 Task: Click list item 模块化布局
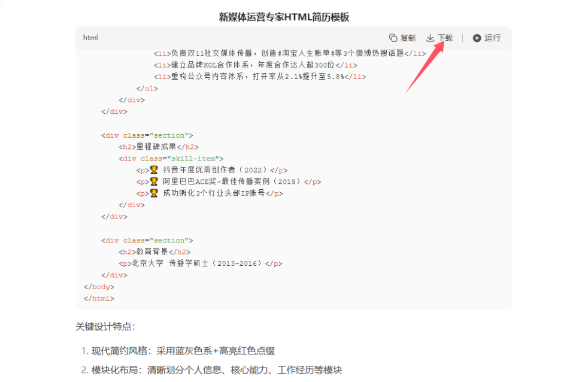(216, 370)
